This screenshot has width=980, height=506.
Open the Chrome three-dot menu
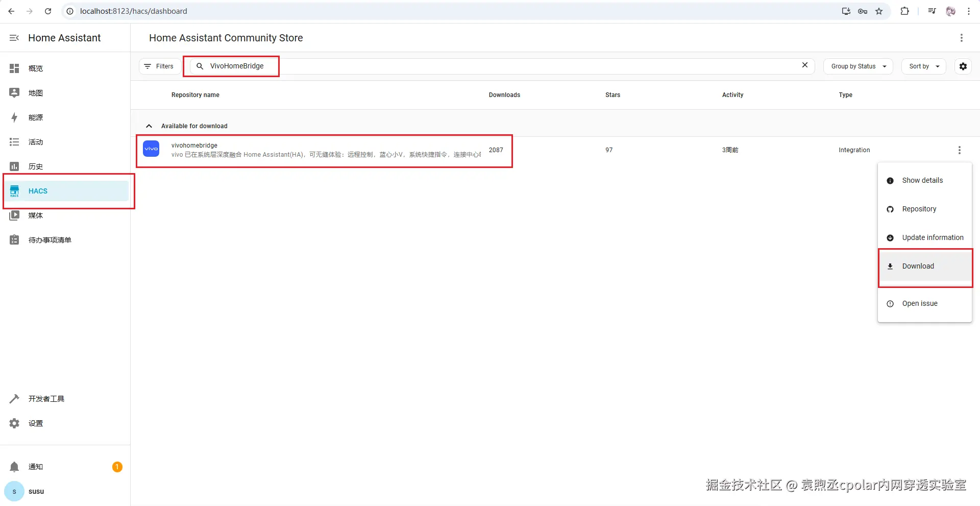pos(969,11)
